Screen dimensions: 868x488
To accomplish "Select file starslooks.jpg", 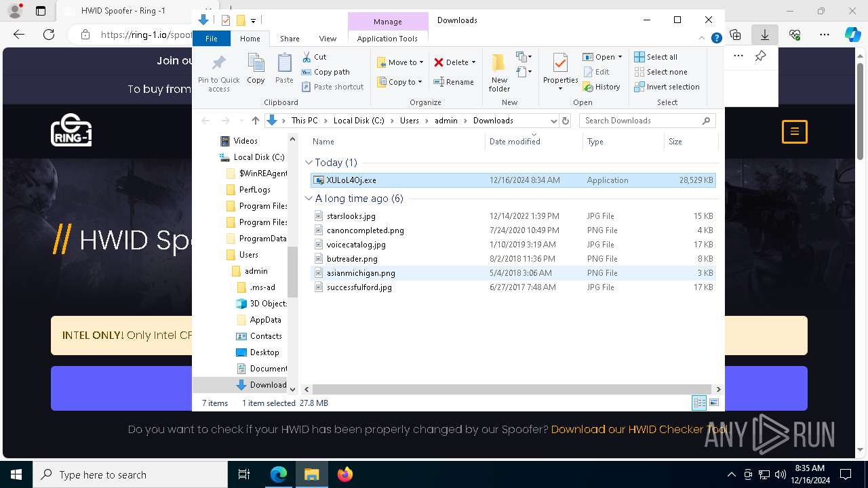I will click(513, 216).
